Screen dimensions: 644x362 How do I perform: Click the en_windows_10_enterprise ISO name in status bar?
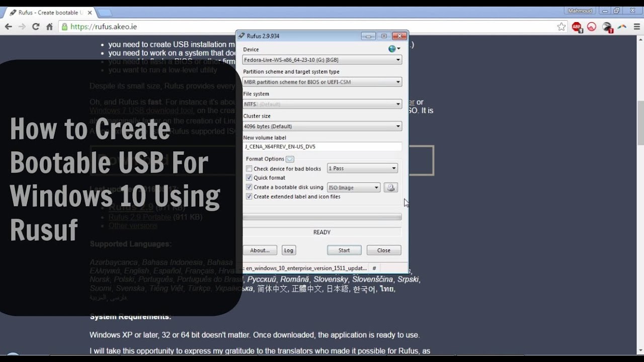305,268
